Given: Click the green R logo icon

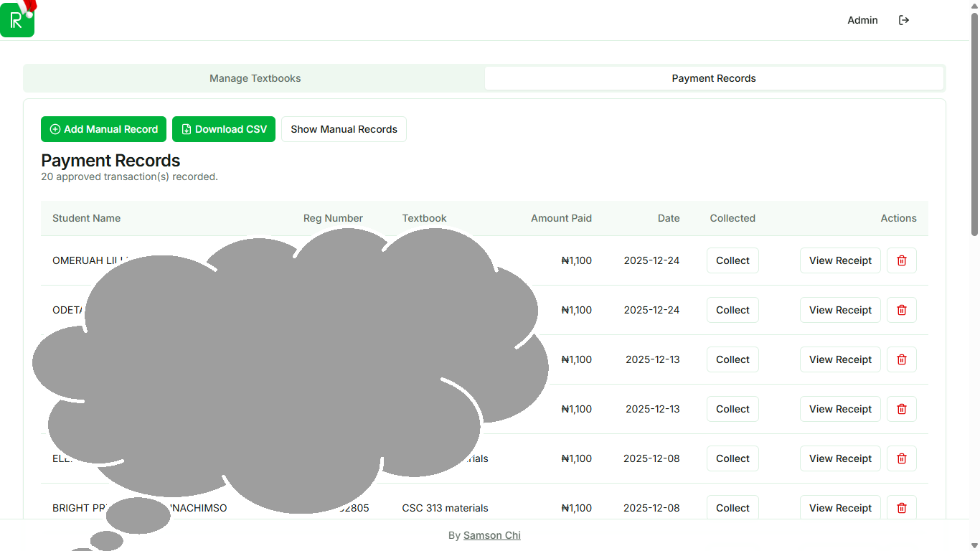Looking at the screenshot, I should pos(17,20).
